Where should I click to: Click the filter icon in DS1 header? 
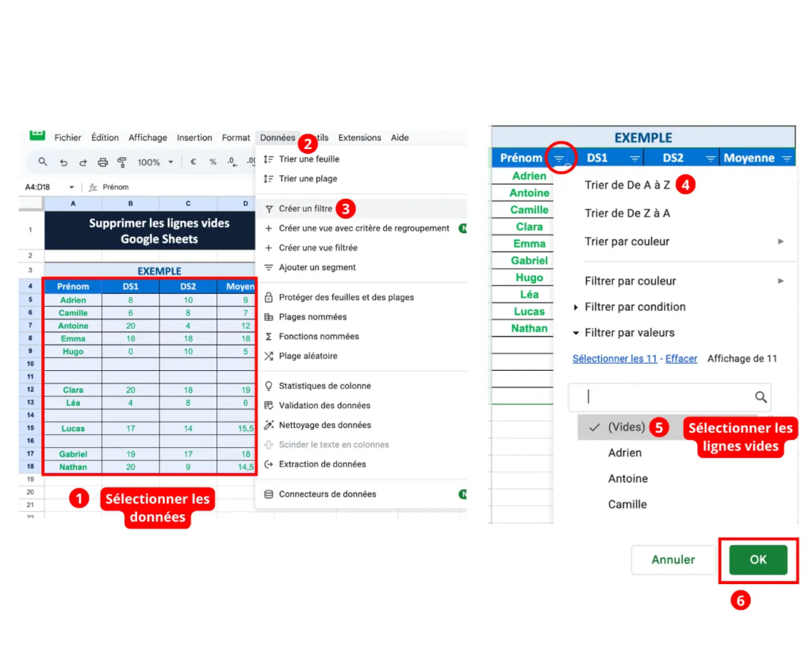click(x=634, y=158)
